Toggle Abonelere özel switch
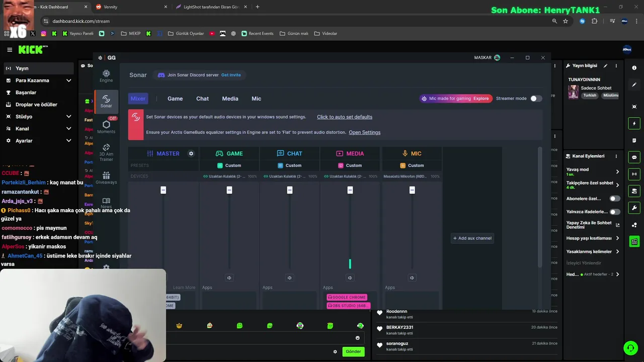 pyautogui.click(x=615, y=199)
